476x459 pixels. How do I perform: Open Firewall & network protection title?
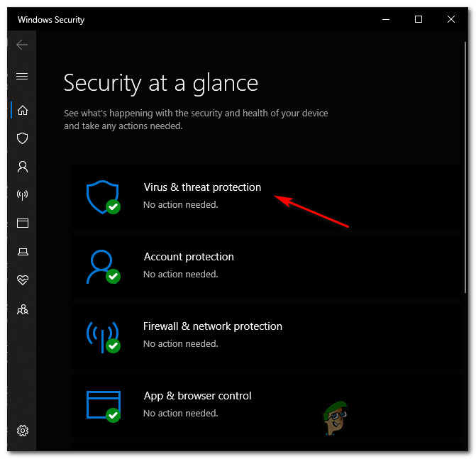213,326
